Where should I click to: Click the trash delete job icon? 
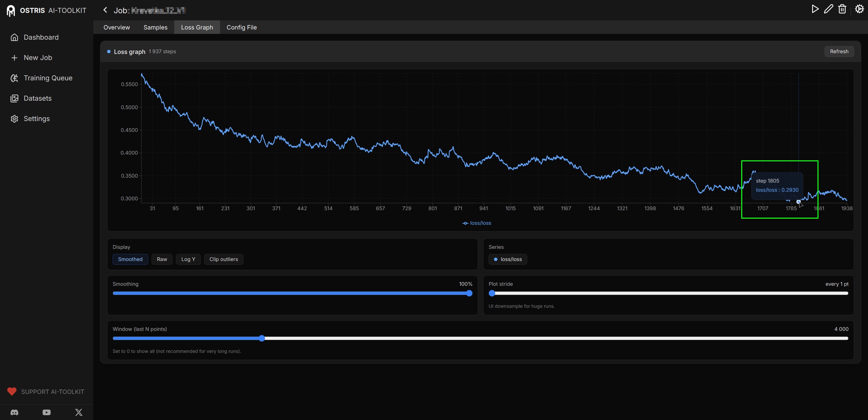click(842, 9)
